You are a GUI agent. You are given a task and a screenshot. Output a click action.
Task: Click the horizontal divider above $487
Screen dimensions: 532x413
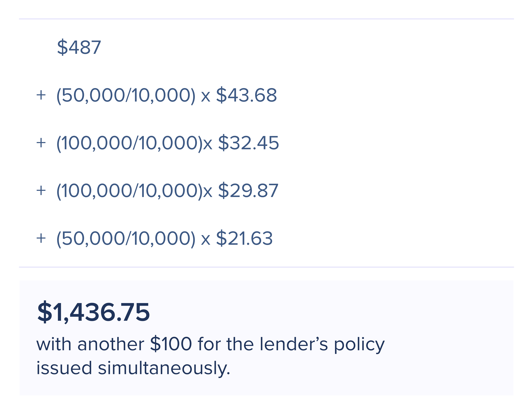click(x=266, y=19)
